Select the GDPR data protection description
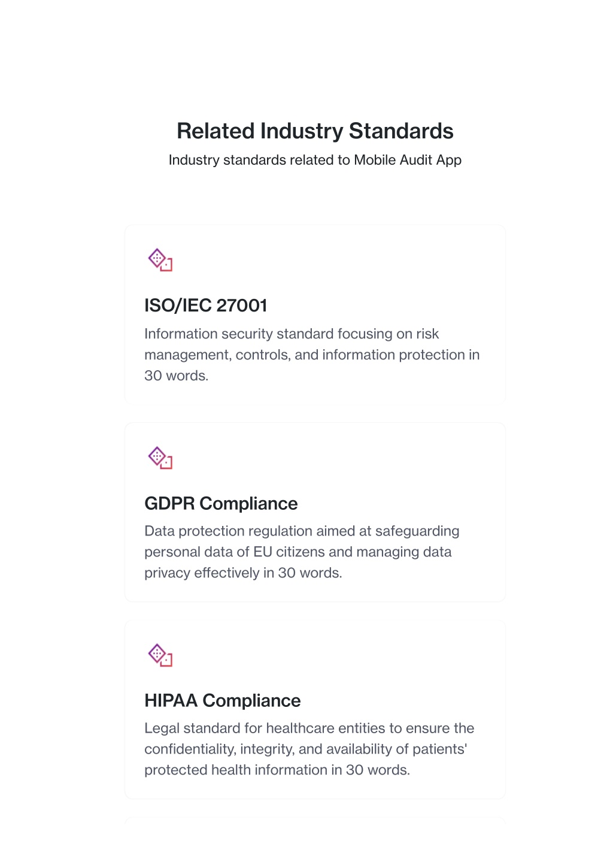The image size is (613, 868). (302, 552)
